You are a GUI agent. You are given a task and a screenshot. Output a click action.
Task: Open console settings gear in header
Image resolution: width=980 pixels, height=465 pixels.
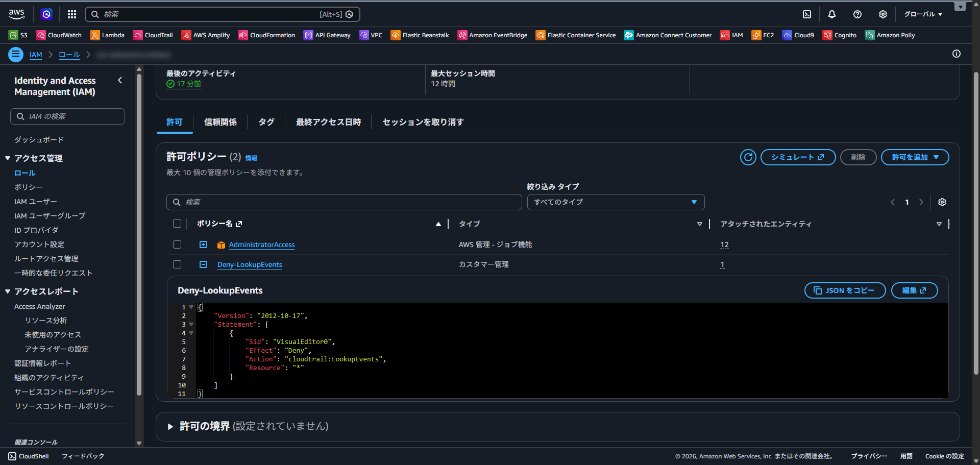point(883,14)
